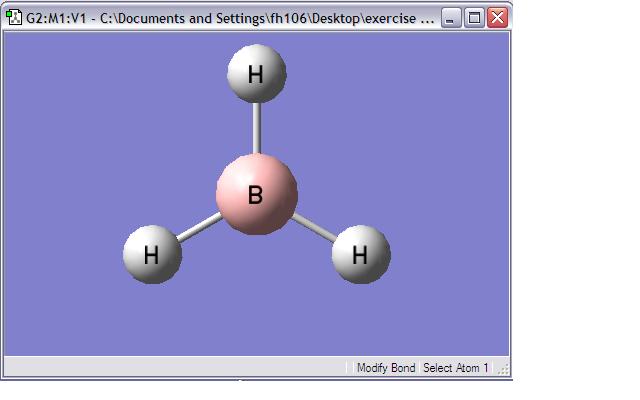Click the bond between B and top H

tap(256, 128)
